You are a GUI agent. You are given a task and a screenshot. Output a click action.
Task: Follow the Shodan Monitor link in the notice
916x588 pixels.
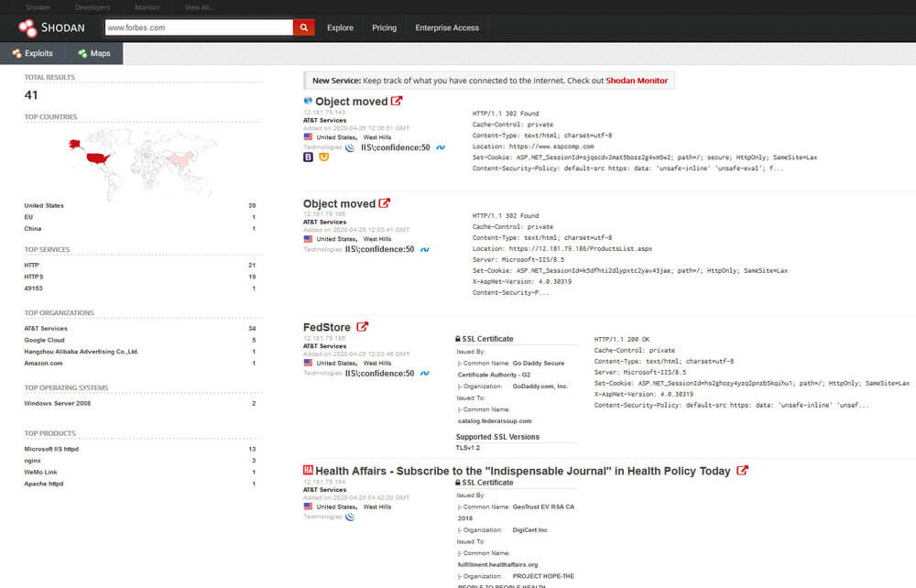[637, 81]
